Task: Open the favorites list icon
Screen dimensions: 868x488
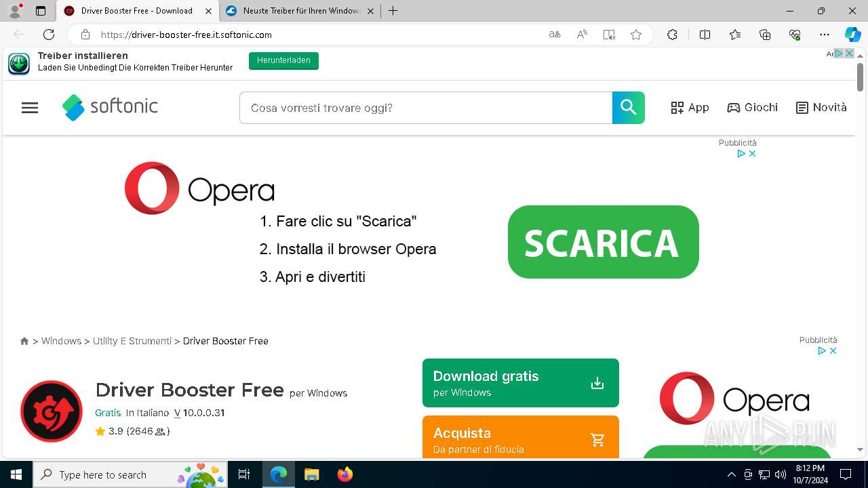Action: pyautogui.click(x=735, y=35)
